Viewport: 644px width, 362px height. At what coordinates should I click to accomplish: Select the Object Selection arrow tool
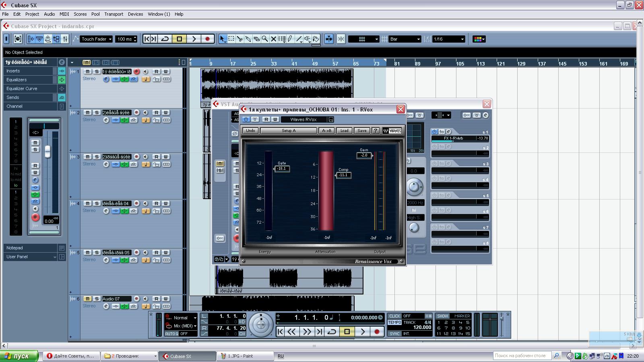pyautogui.click(x=223, y=39)
